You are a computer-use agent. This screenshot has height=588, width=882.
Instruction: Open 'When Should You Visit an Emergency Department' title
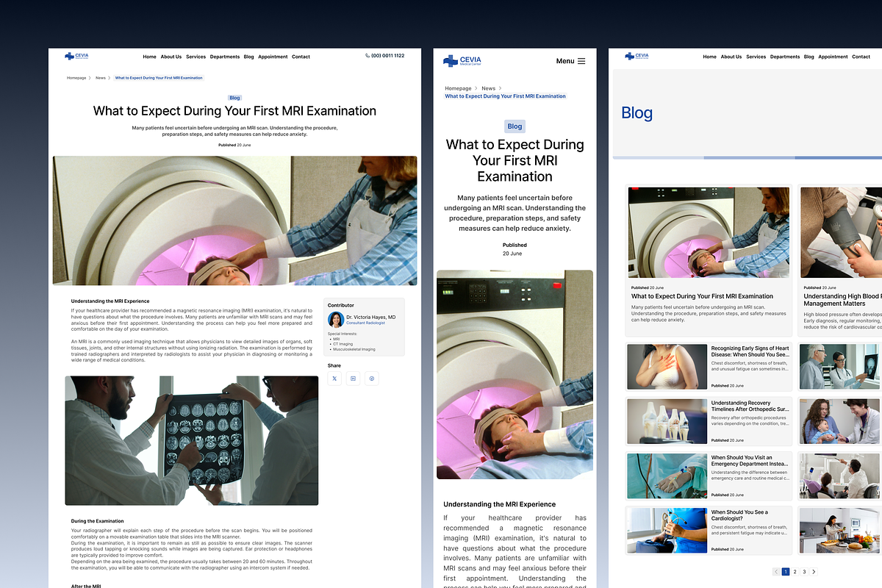749,461
